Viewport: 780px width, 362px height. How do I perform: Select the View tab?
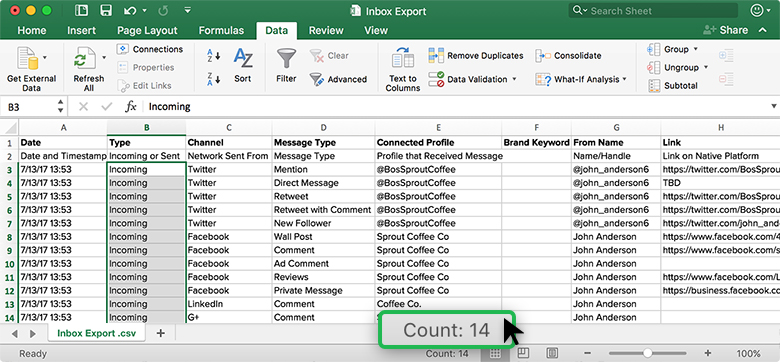(376, 30)
